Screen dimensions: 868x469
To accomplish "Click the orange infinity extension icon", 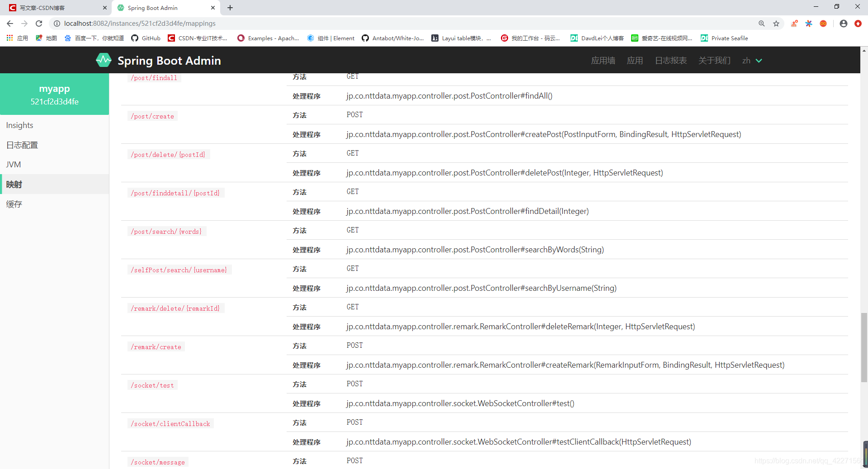I will point(823,24).
